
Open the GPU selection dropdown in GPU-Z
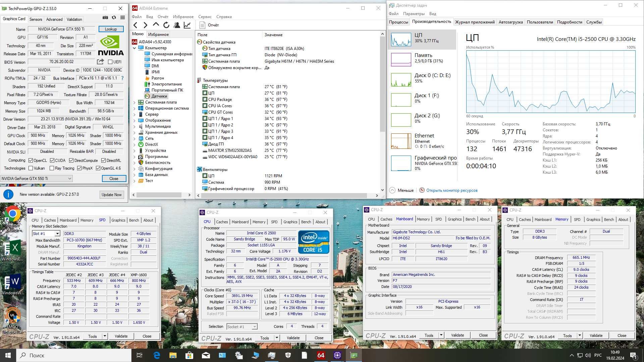[36, 179]
